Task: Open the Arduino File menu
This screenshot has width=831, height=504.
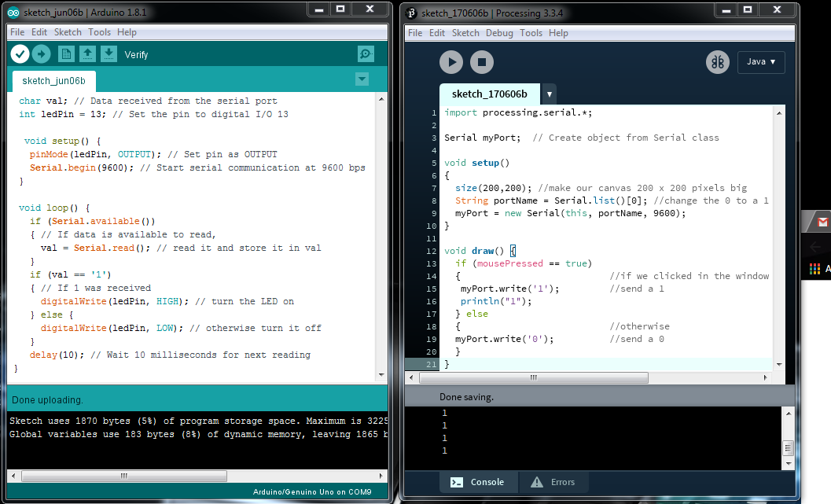Action: pos(17,32)
